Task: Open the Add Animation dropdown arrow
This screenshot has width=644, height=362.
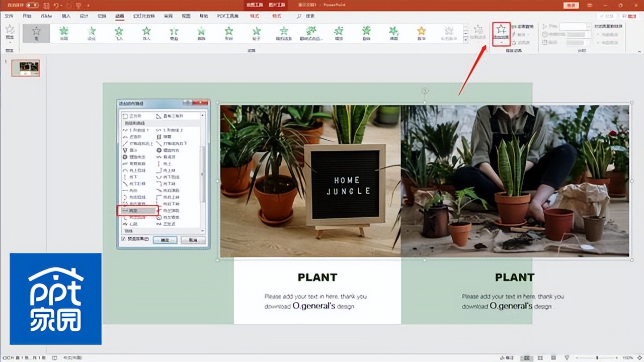Action: [x=501, y=42]
